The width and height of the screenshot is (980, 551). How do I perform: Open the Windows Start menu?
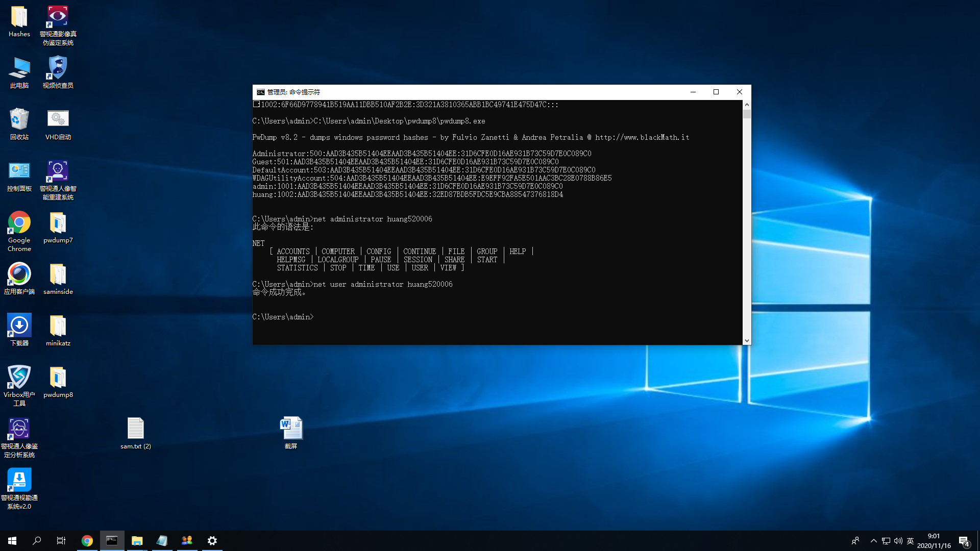tap(12, 541)
